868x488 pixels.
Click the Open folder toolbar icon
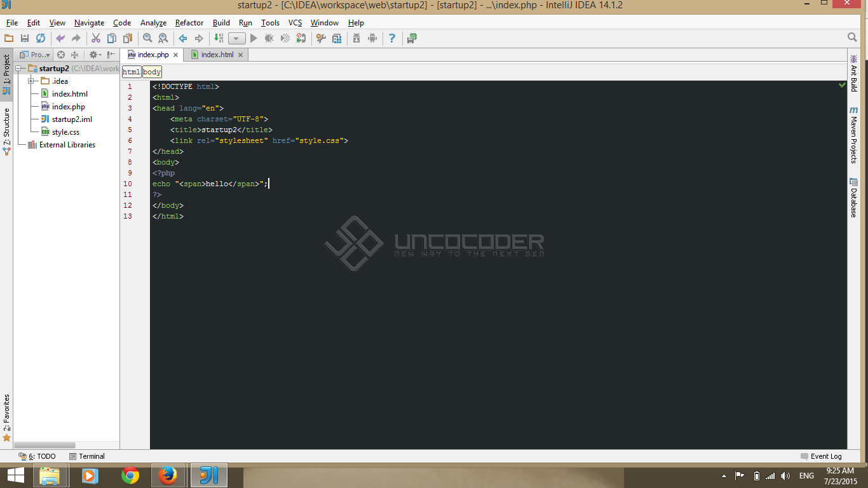point(9,38)
